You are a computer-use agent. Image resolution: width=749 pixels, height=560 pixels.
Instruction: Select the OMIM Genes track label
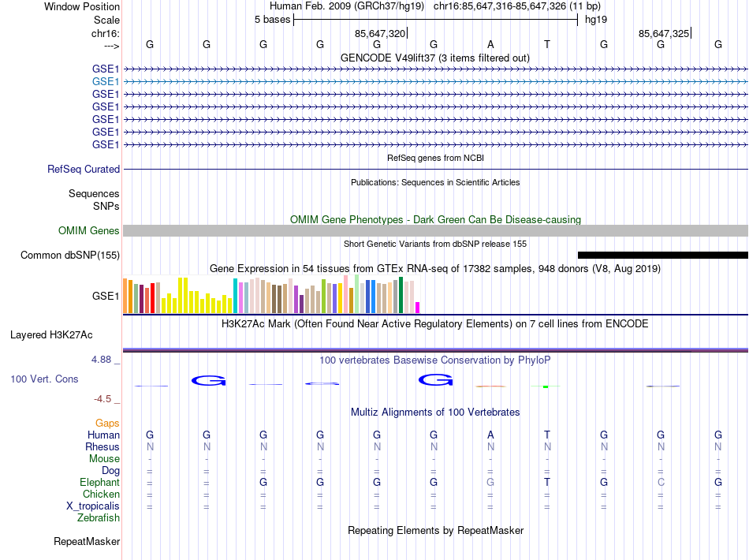click(89, 231)
